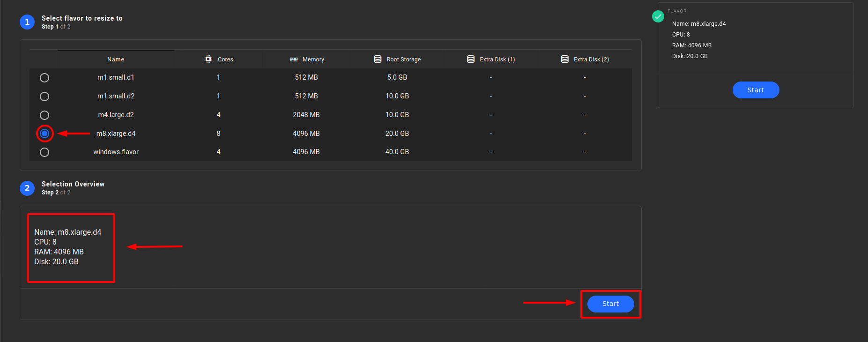
Task: Click the Name column header
Action: 116,59
